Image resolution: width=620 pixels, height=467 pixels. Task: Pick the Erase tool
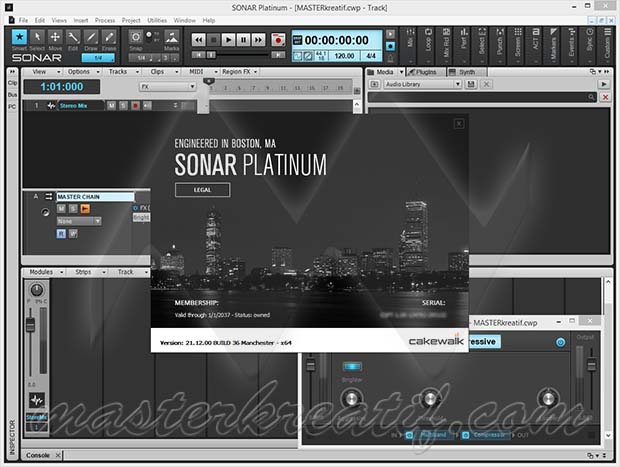tap(109, 37)
